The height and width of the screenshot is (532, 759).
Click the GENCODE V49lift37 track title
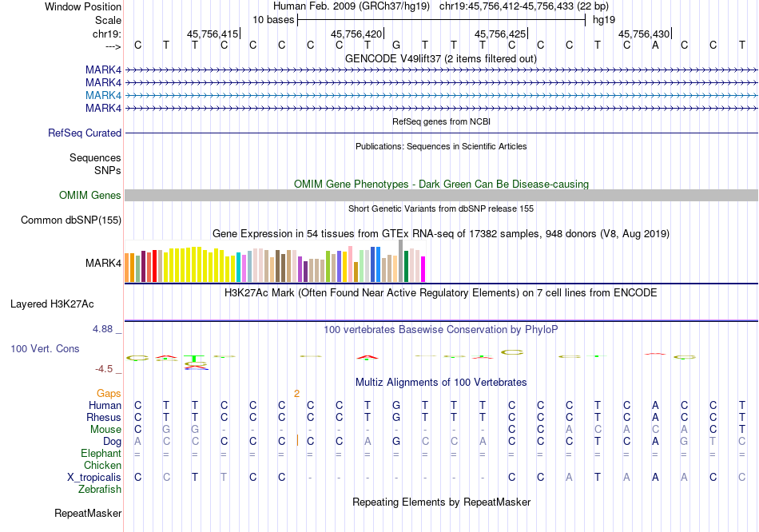pyautogui.click(x=441, y=58)
